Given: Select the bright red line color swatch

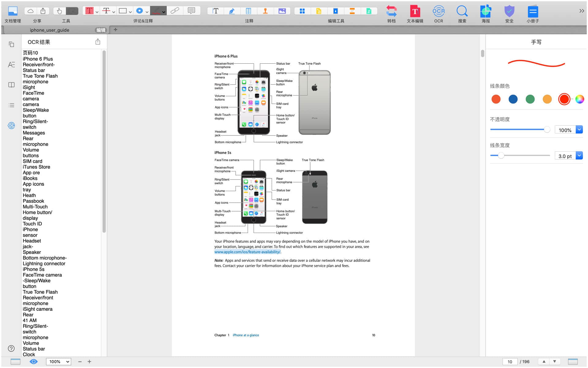Looking at the screenshot, I should [564, 99].
